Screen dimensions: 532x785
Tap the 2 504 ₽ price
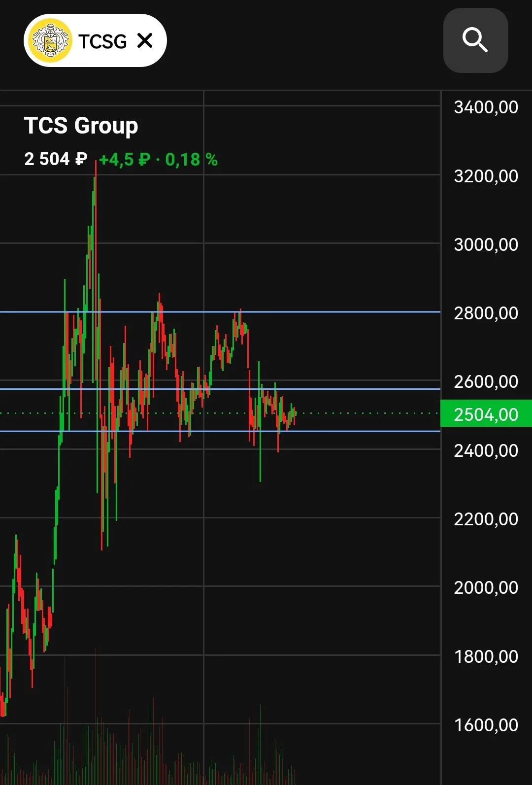click(56, 159)
